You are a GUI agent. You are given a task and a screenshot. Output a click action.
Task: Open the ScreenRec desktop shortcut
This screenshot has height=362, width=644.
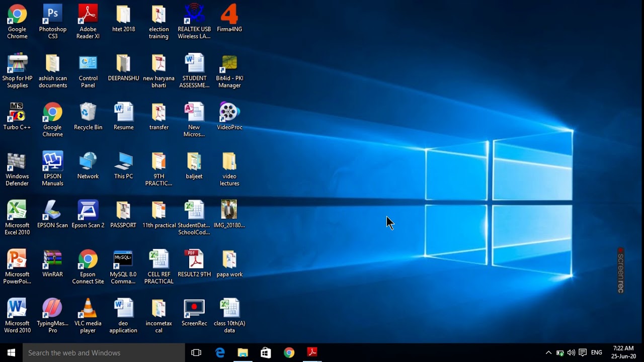[x=194, y=313]
